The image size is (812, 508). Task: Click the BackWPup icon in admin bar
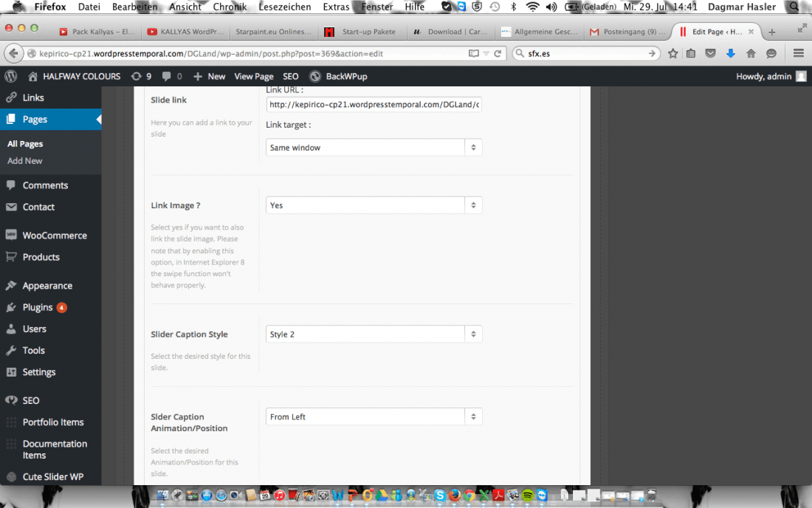pyautogui.click(x=315, y=76)
